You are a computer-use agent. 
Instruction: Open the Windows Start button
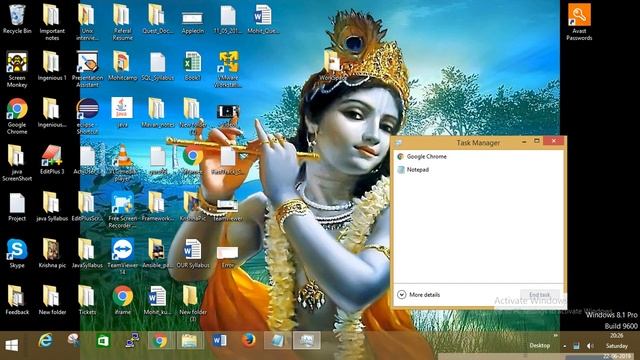11,345
